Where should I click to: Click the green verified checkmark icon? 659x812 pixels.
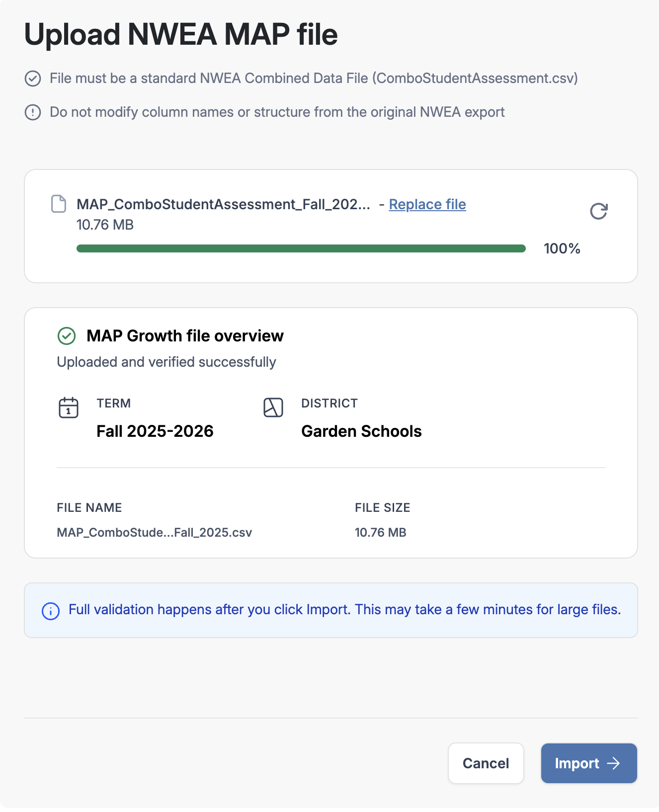(x=67, y=336)
